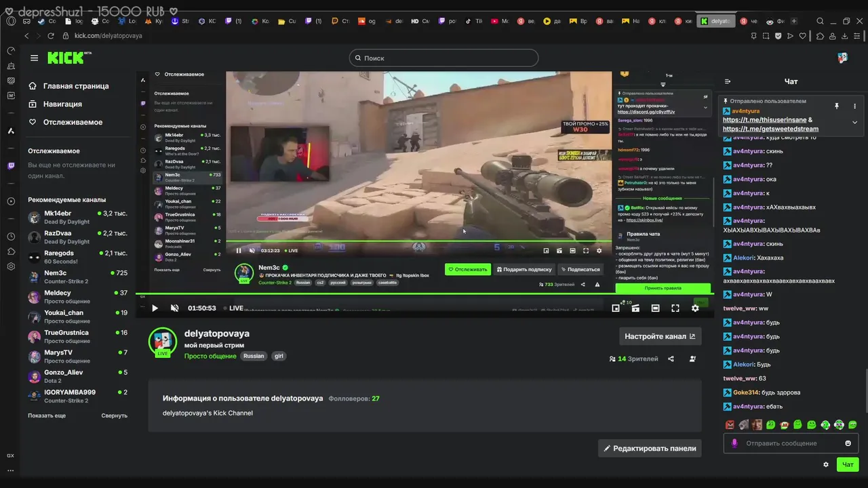Click the delyatopovaya channel avatar
The image size is (868, 488).
163,342
